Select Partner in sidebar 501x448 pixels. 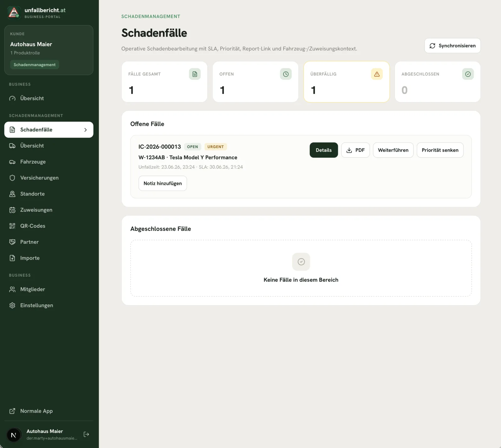tap(49, 242)
